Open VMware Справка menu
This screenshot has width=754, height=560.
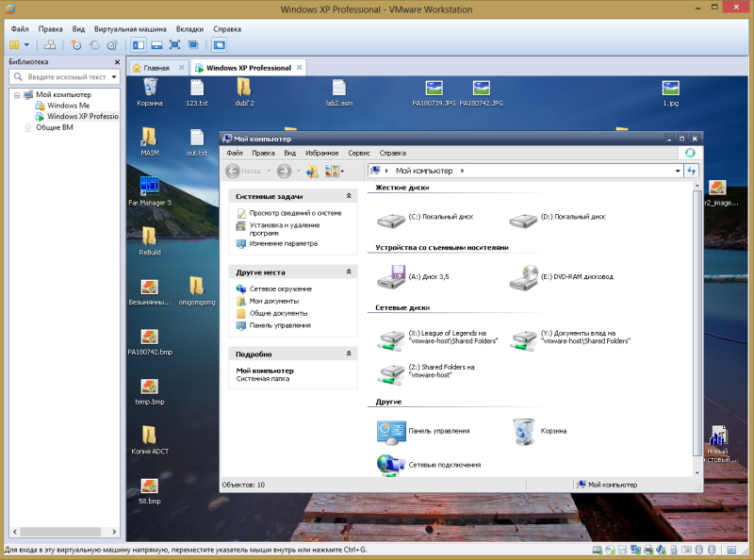(x=227, y=29)
